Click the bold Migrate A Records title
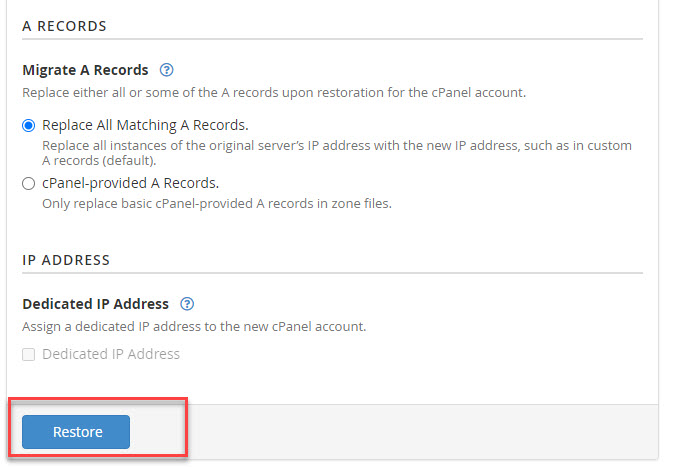678x467 pixels. [85, 70]
